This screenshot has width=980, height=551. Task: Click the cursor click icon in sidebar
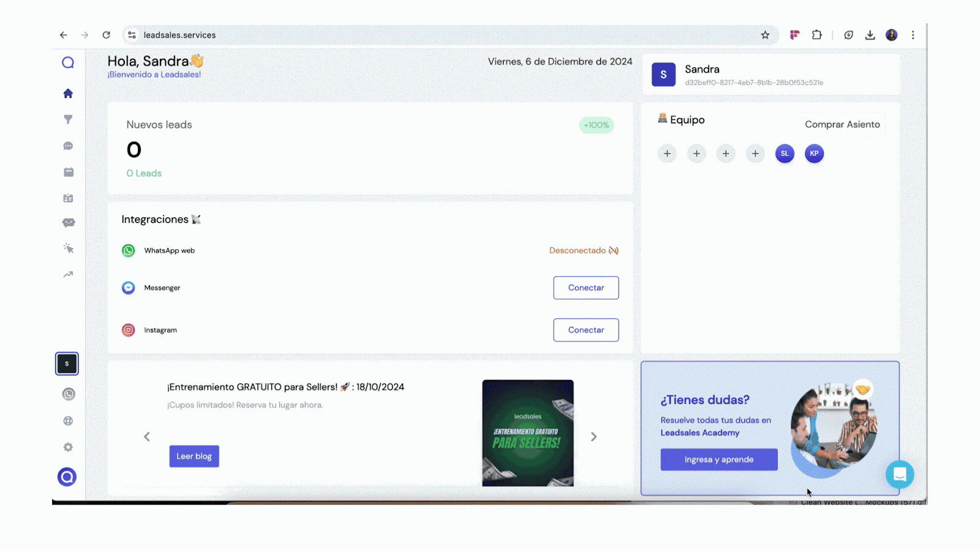[x=68, y=249]
